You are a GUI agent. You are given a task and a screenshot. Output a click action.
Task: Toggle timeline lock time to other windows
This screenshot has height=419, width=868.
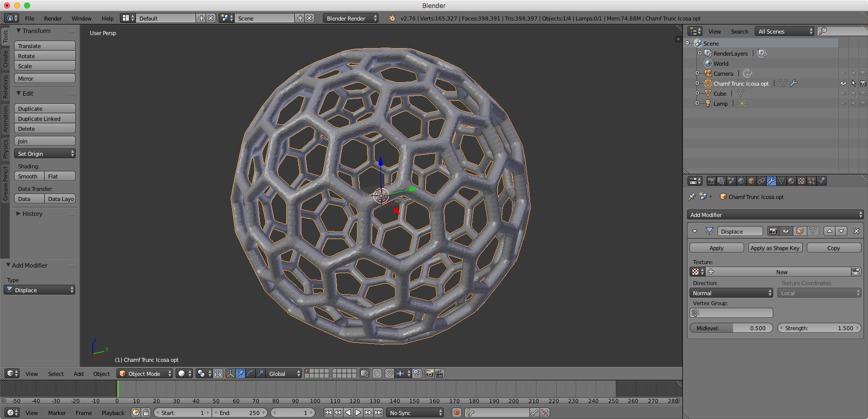(x=146, y=412)
